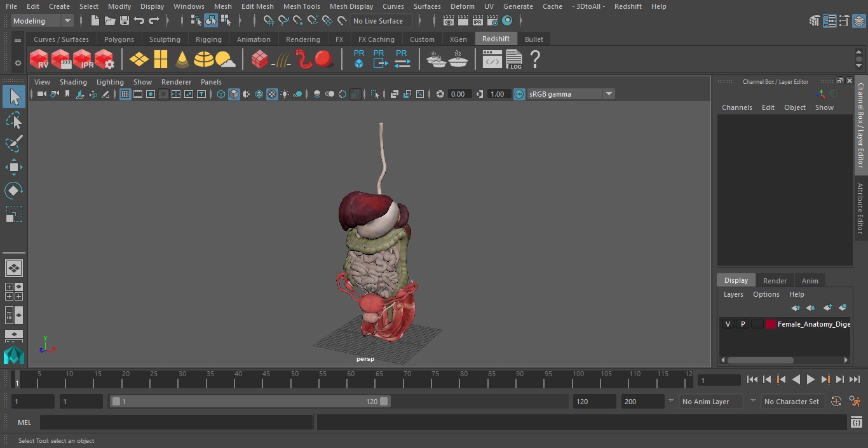Click the MEL command line input

coord(176,423)
